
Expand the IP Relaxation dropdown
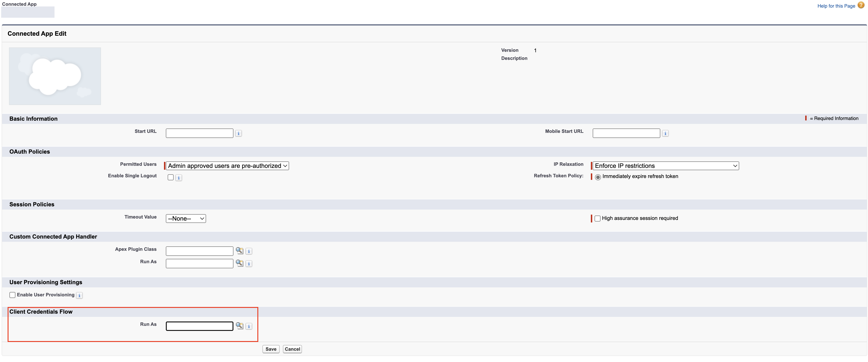coord(665,166)
